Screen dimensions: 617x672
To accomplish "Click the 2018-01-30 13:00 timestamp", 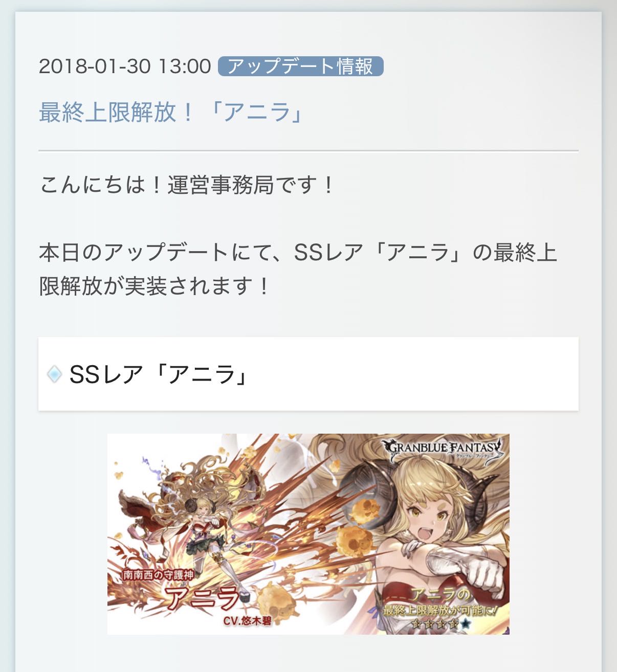I will click(125, 66).
